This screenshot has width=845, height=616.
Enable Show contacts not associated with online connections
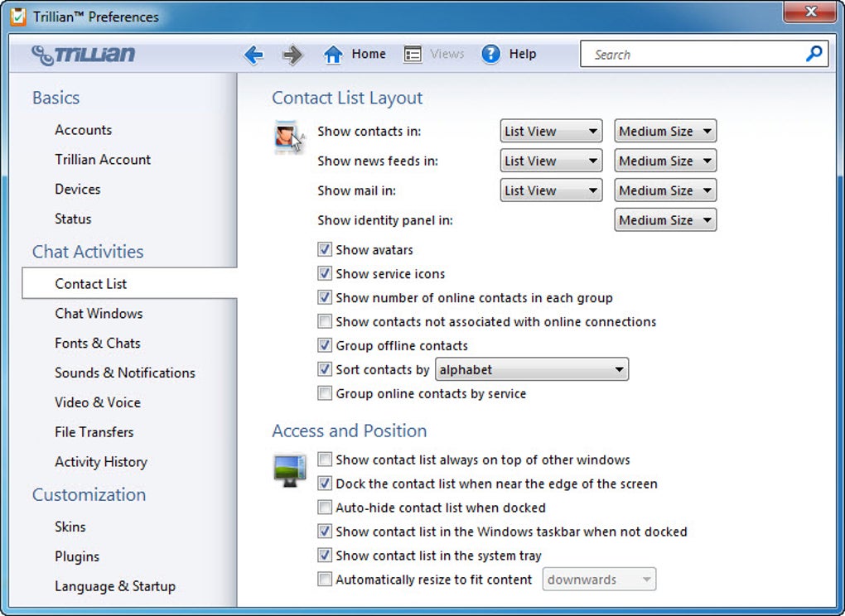[x=325, y=321]
